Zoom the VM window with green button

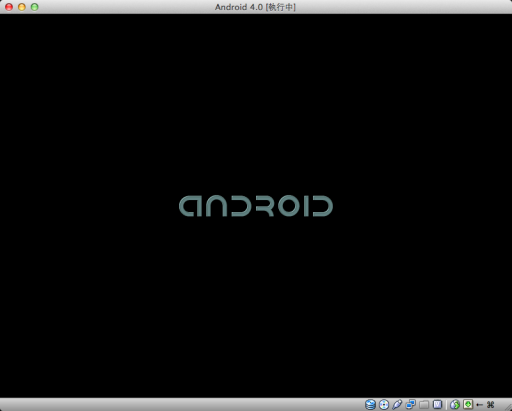34,7
